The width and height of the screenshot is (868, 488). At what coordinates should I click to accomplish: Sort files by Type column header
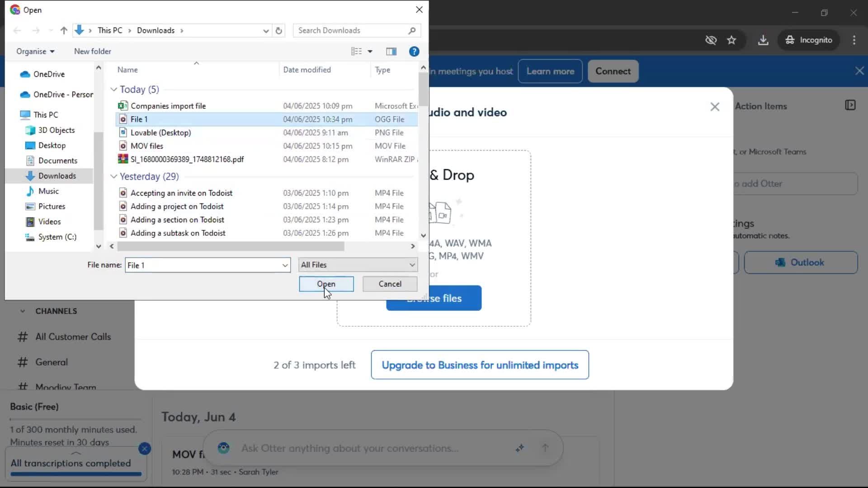[x=382, y=70]
